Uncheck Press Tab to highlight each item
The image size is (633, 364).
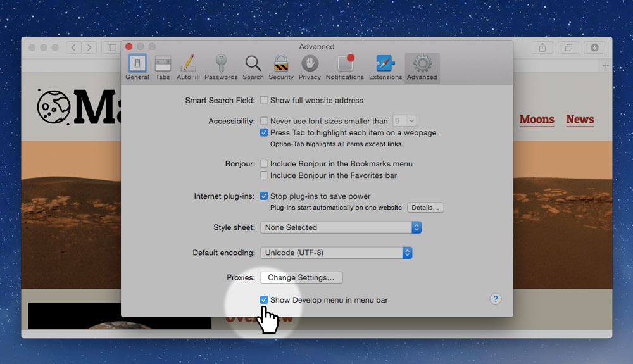click(264, 132)
